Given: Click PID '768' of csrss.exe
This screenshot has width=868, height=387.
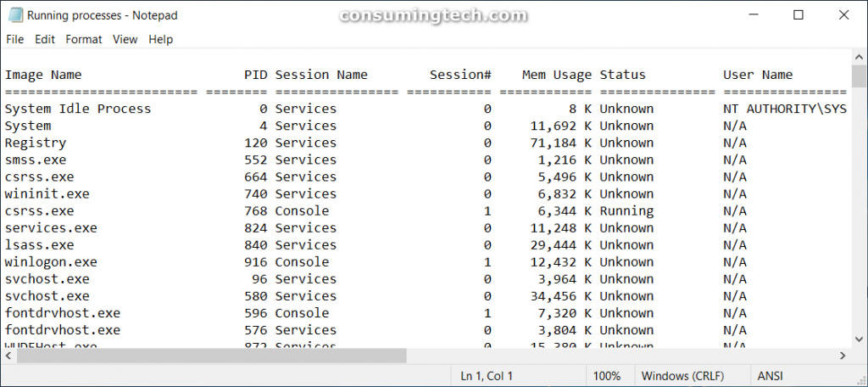Looking at the screenshot, I should point(256,211).
